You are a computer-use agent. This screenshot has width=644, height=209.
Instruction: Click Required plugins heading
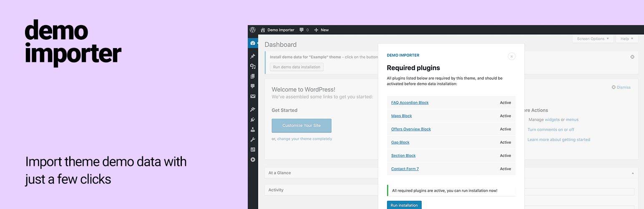click(413, 68)
